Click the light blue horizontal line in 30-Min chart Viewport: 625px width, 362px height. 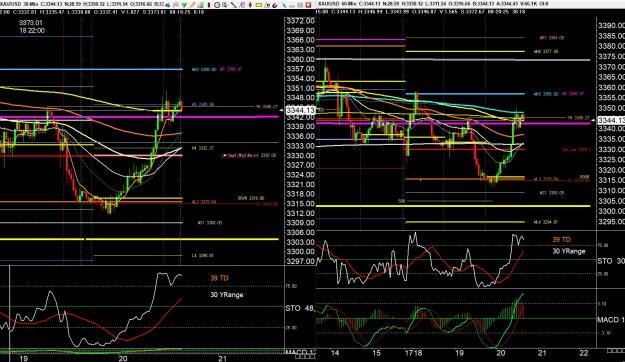91,69
